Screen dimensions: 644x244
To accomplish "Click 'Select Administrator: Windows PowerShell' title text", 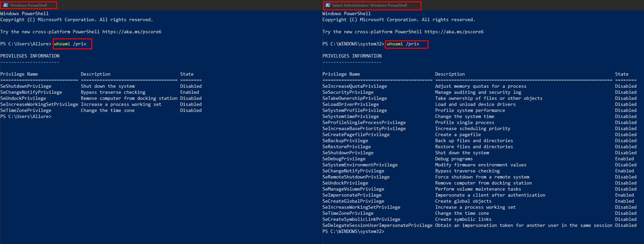I will point(369,5).
